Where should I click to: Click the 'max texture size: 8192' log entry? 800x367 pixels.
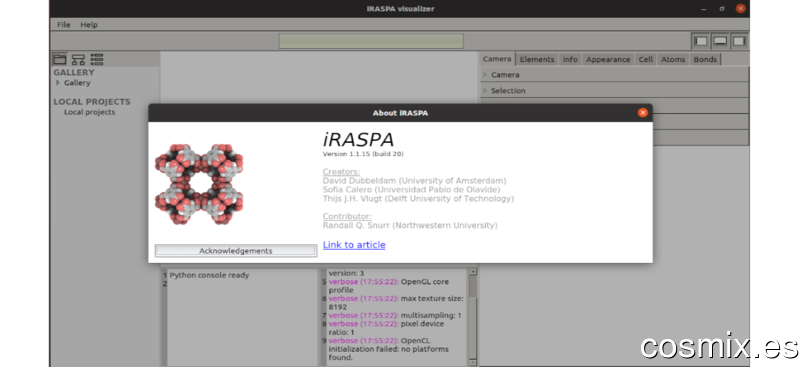pos(395,303)
